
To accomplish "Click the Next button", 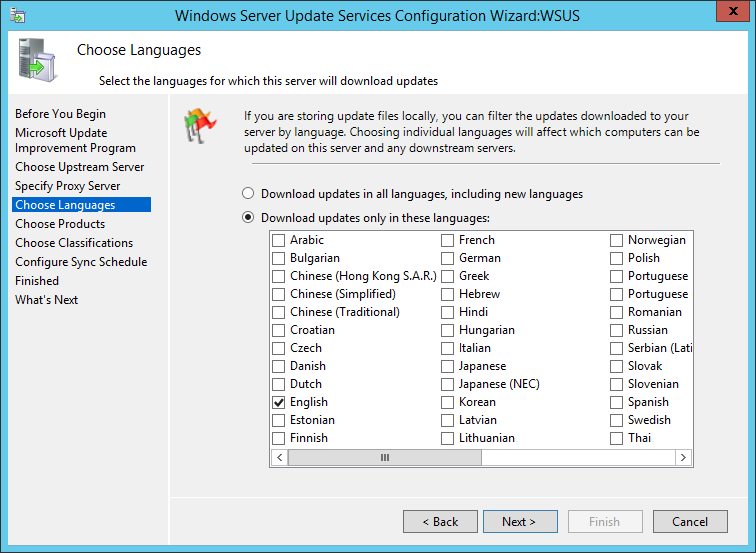I will (x=520, y=522).
